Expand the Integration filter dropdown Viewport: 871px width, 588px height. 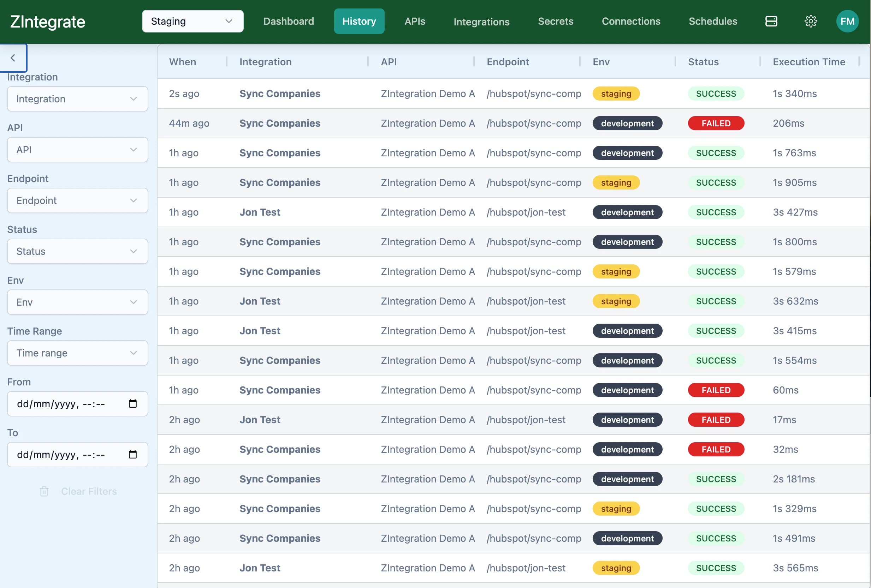click(x=77, y=99)
